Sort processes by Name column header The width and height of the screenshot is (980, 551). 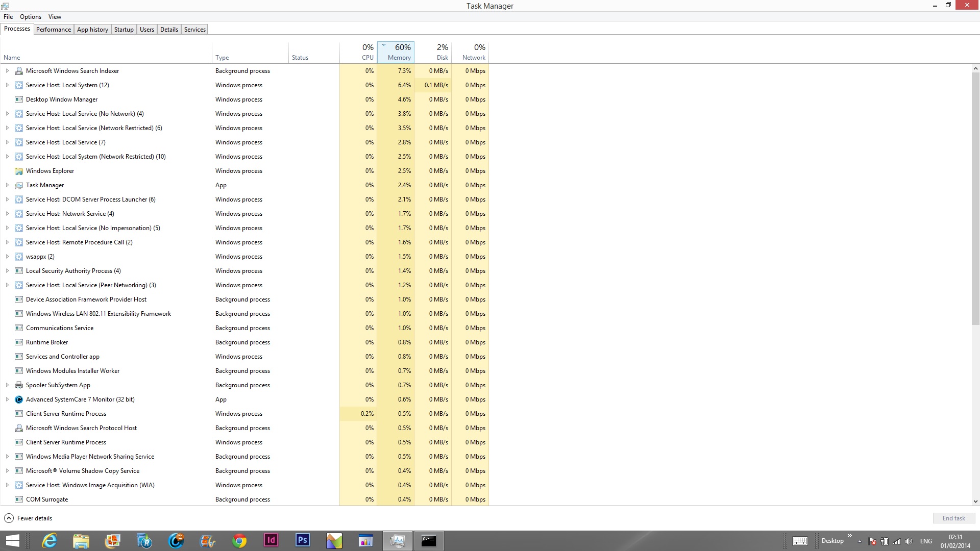point(106,52)
